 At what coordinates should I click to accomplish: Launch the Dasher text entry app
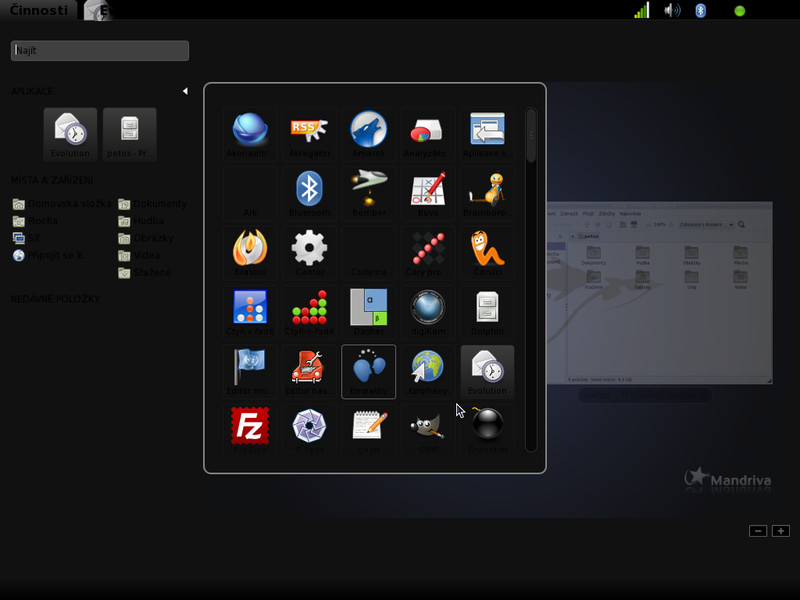[x=368, y=312]
